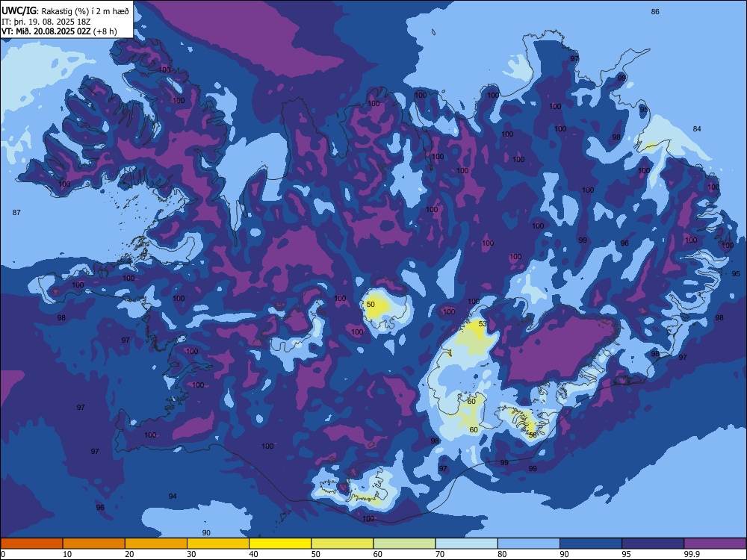Image resolution: width=747 pixels, height=560 pixels.
Task: Click the "70" legend scale label
Action: (440, 554)
